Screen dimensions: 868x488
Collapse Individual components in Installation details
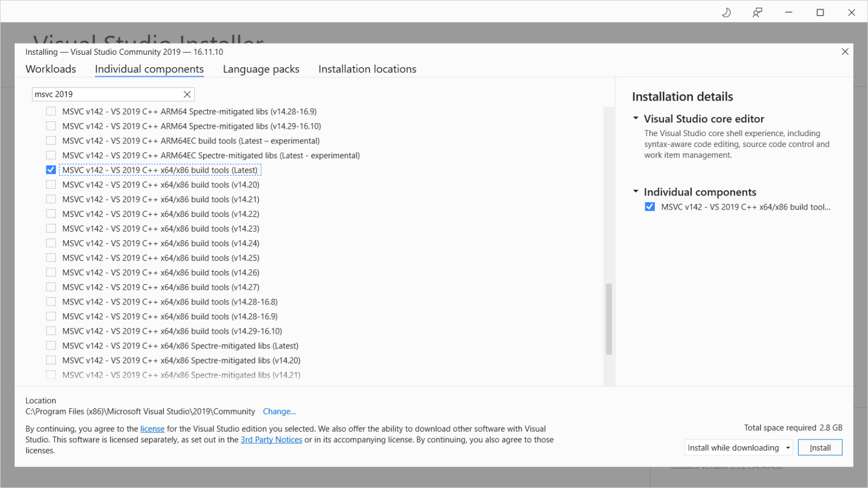[636, 192]
